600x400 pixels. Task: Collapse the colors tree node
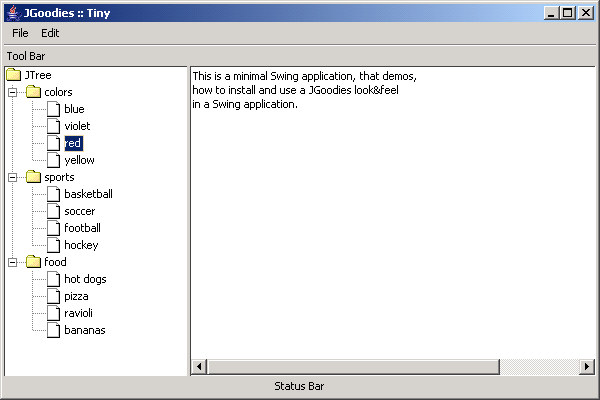13,92
